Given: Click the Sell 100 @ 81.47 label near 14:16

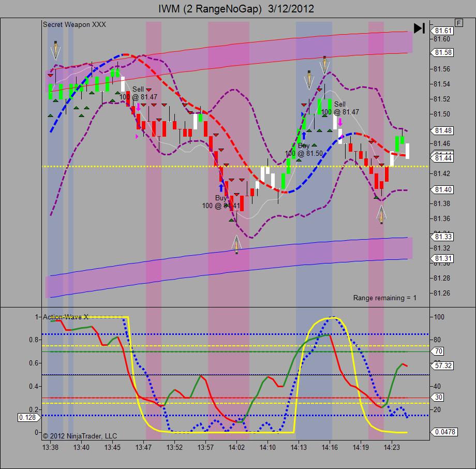Looking at the screenshot, I should [x=340, y=108].
